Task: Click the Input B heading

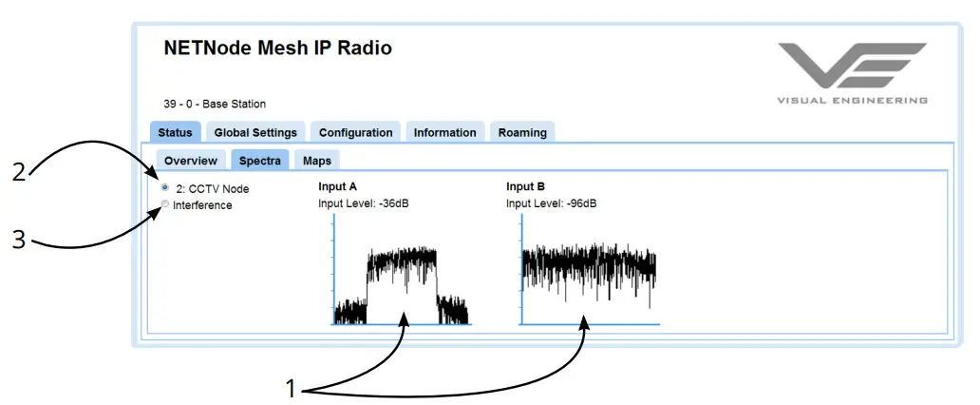Action: [526, 186]
